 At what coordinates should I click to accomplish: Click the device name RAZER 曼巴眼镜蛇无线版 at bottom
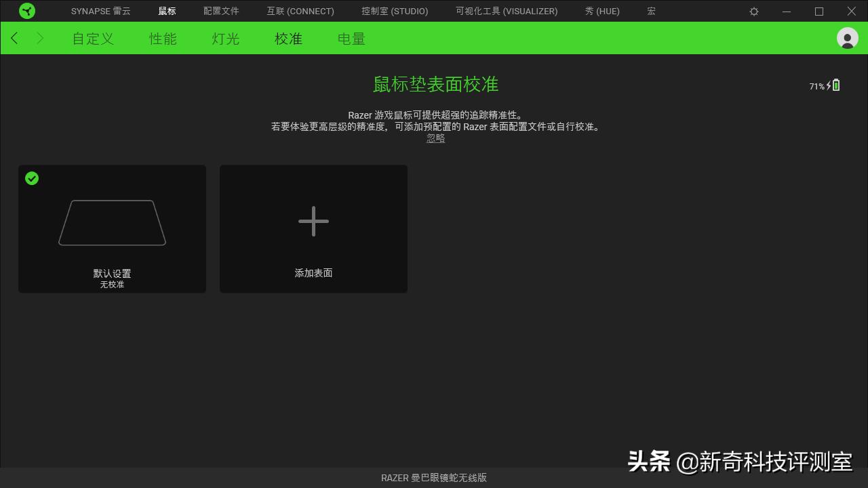coord(434,477)
